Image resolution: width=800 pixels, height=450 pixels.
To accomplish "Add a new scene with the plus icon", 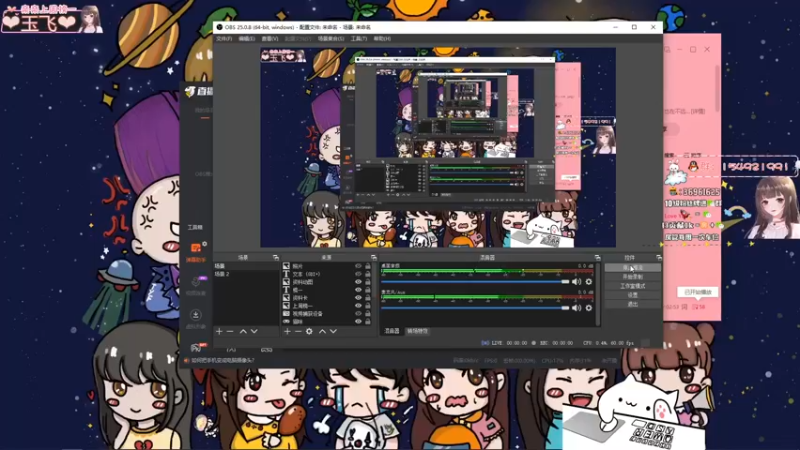I will coord(219,332).
